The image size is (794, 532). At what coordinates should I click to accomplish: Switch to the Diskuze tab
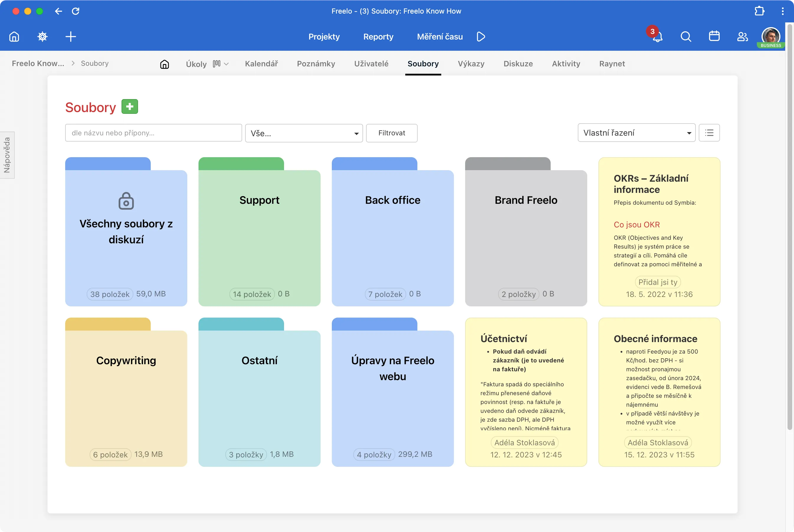click(x=518, y=64)
